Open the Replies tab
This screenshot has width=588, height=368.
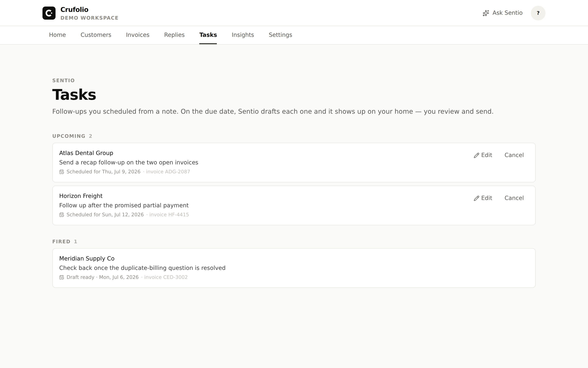tap(174, 35)
